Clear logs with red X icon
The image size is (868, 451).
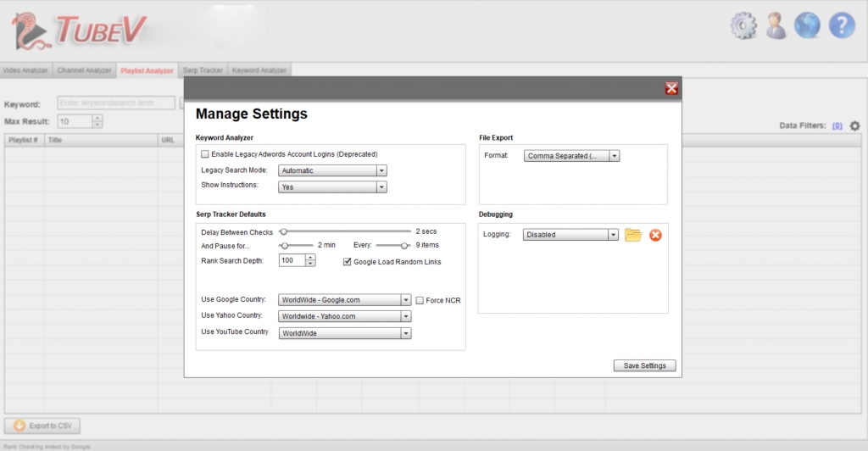click(655, 235)
